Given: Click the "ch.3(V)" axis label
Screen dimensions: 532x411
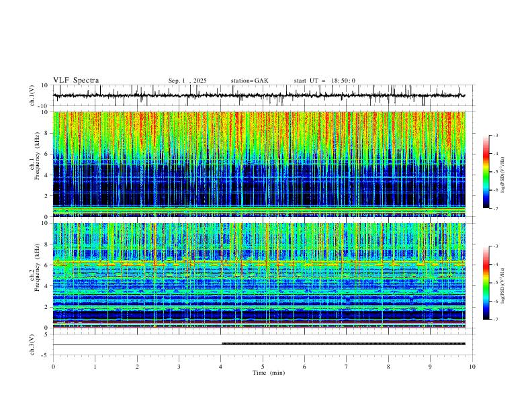Looking at the screenshot, I should click(32, 345).
